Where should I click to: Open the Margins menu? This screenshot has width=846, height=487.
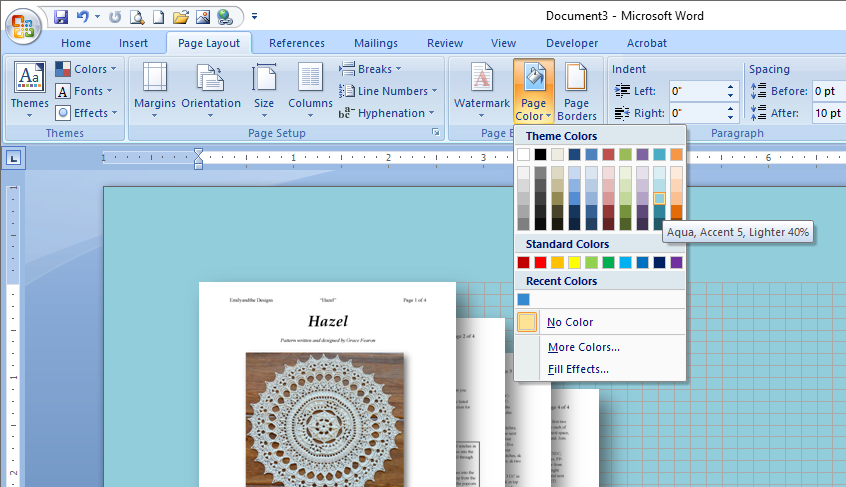[x=155, y=90]
